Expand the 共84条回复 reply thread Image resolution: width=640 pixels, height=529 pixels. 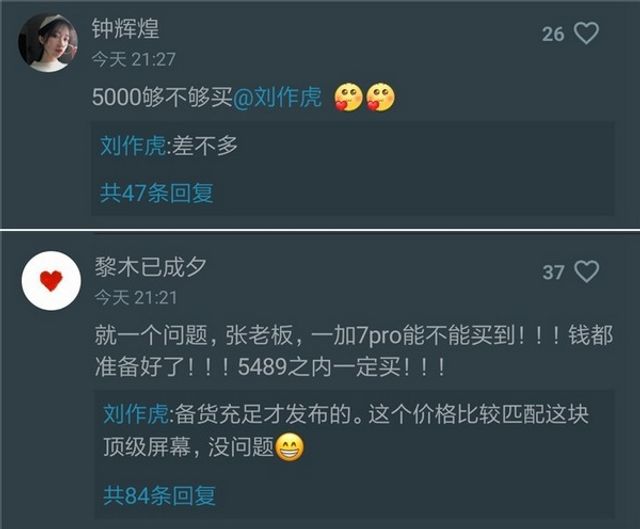pyautogui.click(x=159, y=496)
